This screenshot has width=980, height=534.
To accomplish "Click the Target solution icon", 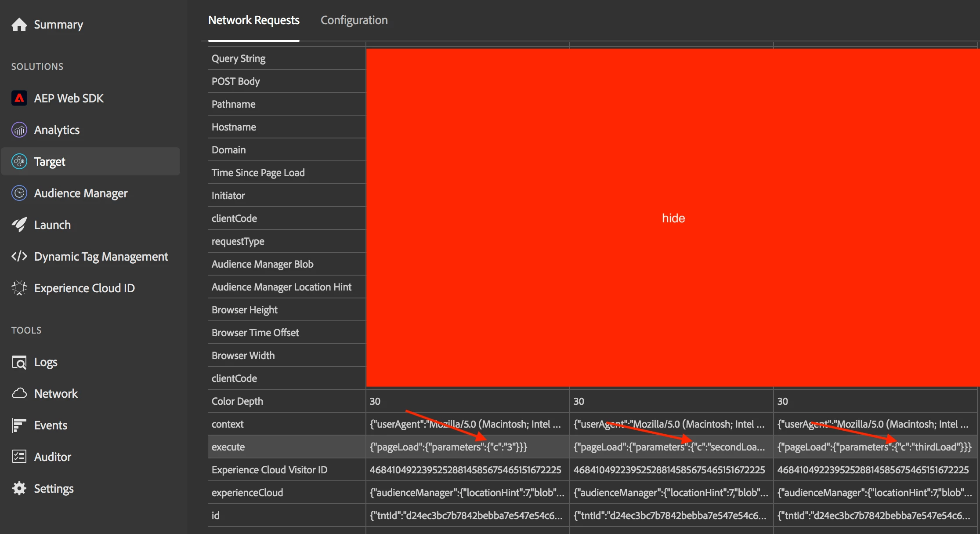I will coord(19,161).
